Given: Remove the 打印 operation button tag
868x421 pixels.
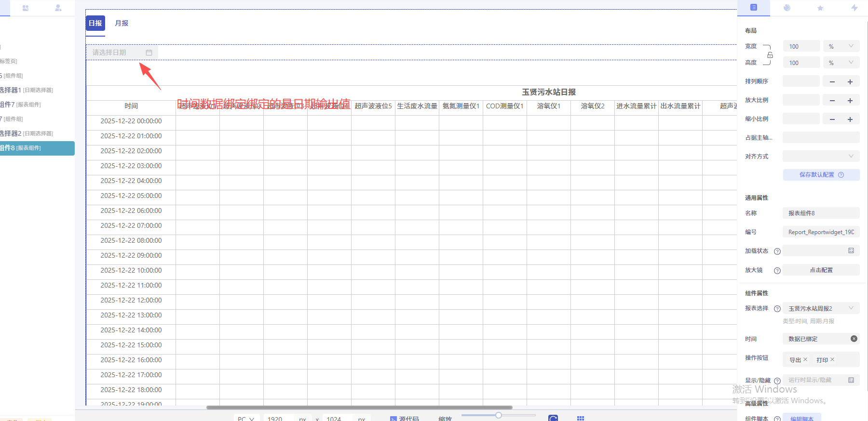Looking at the screenshot, I should pos(832,359).
